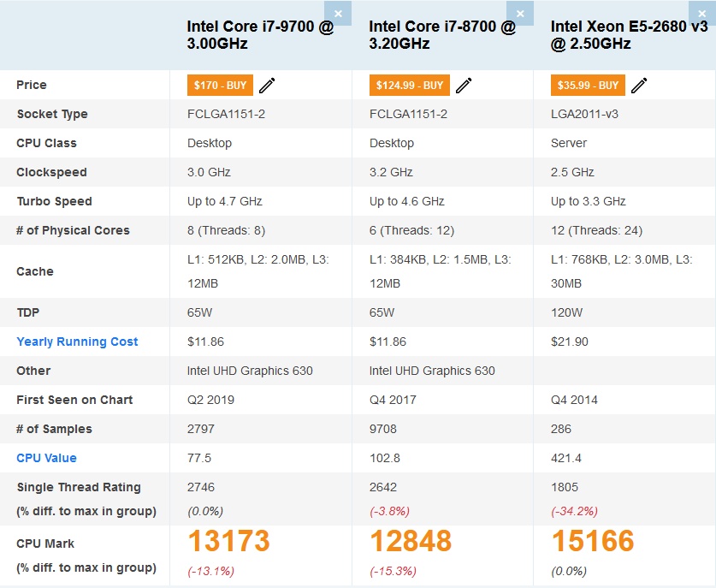Click the Intel Core i7-8700 @ 3.20GHz heading

[442, 35]
